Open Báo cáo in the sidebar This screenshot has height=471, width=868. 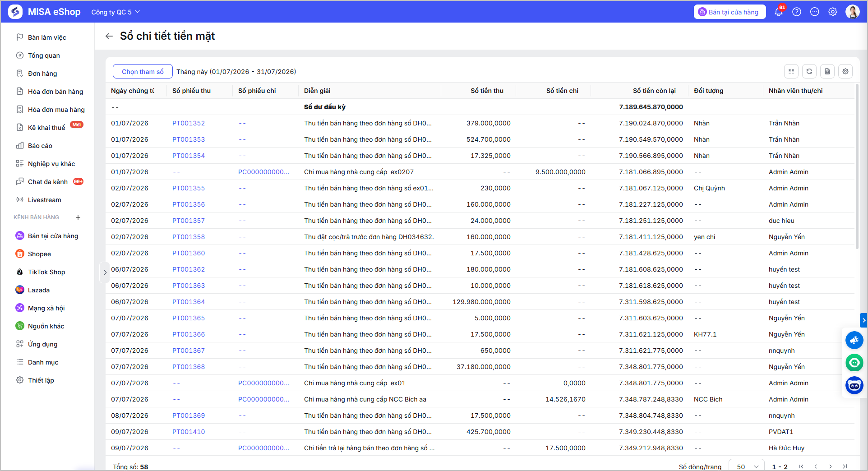click(40, 146)
